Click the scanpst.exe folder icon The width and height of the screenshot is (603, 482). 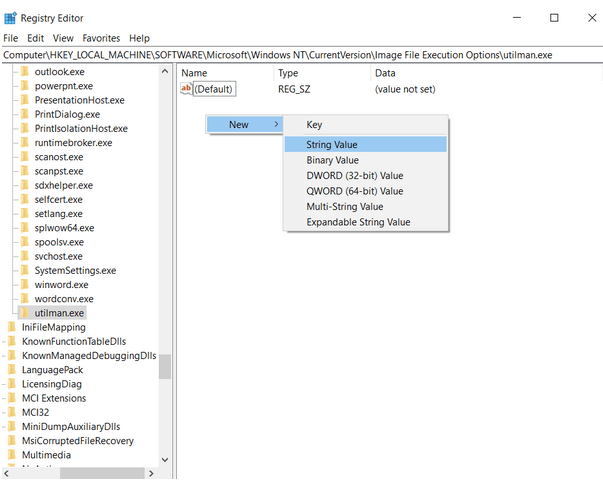point(25,171)
